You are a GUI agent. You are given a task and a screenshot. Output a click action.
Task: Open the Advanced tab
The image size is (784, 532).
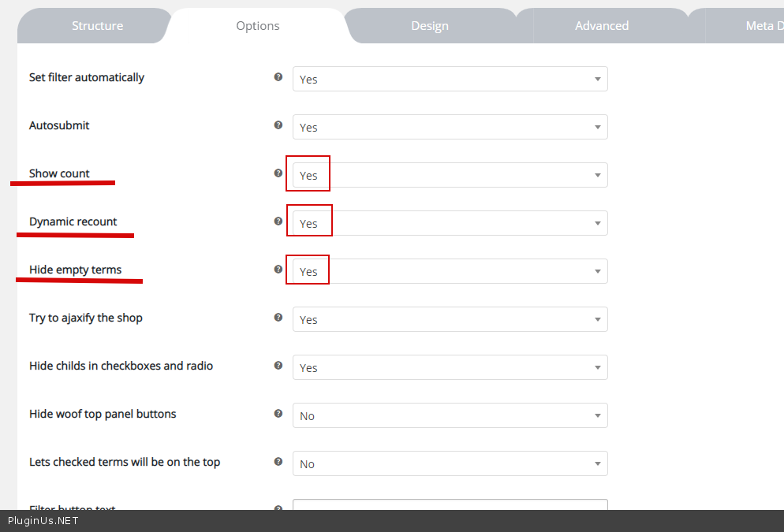(x=602, y=26)
